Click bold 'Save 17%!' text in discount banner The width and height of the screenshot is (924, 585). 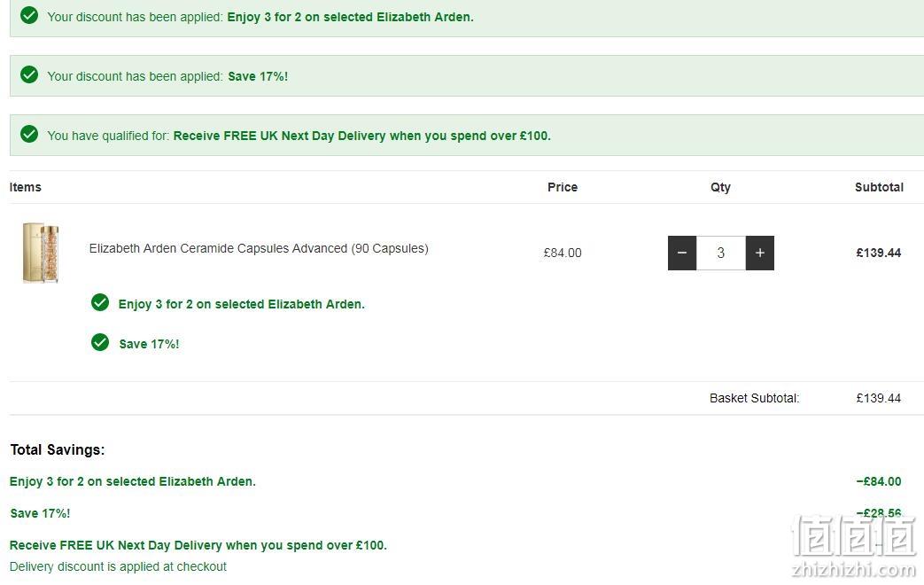tap(258, 76)
